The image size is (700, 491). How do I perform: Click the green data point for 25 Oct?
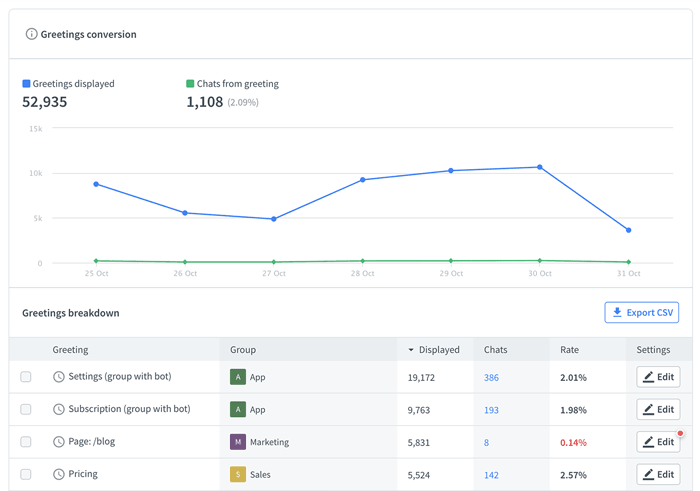96,261
